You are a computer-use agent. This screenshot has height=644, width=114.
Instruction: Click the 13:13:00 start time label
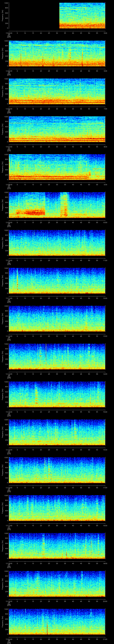pos(9,374)
